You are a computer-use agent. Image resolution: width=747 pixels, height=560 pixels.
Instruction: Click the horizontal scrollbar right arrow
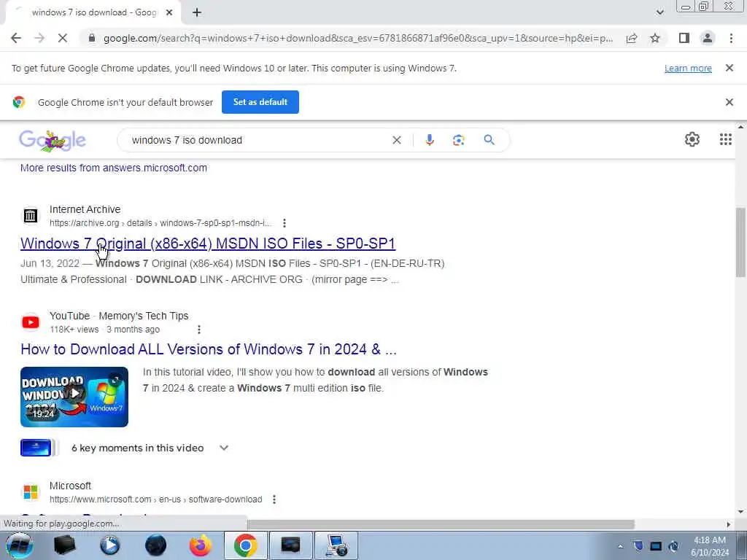pyautogui.click(x=729, y=524)
